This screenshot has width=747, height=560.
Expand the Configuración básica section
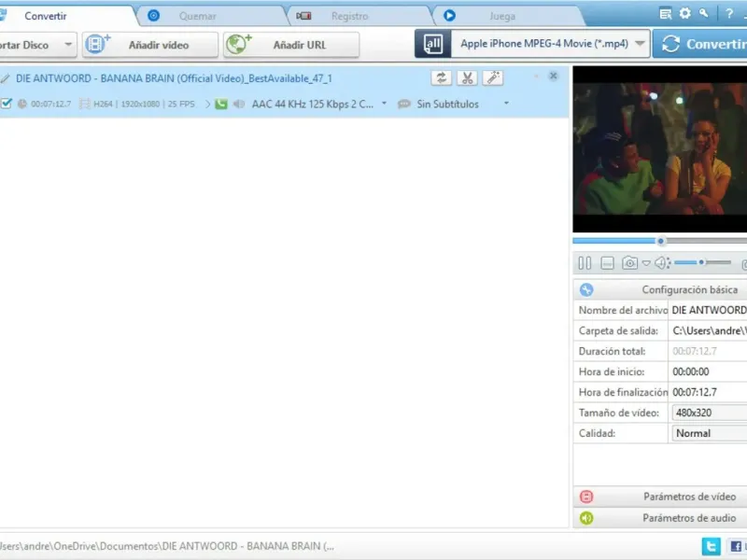689,289
